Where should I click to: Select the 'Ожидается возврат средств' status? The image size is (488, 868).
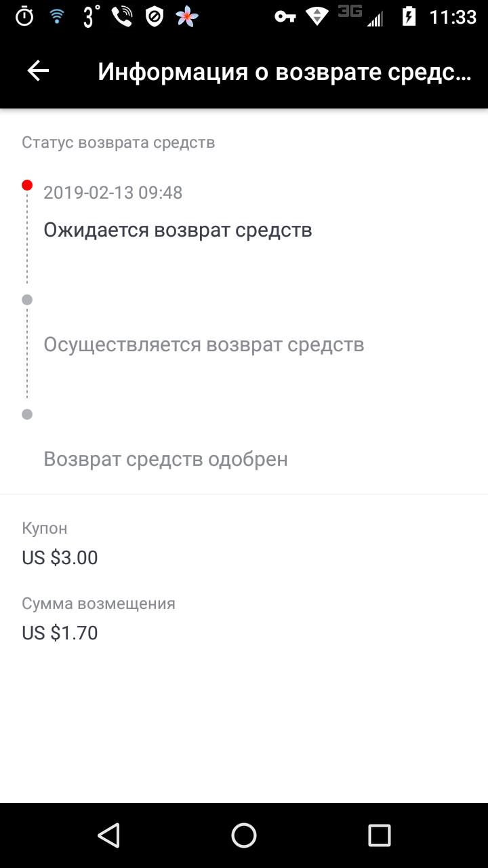point(178,230)
